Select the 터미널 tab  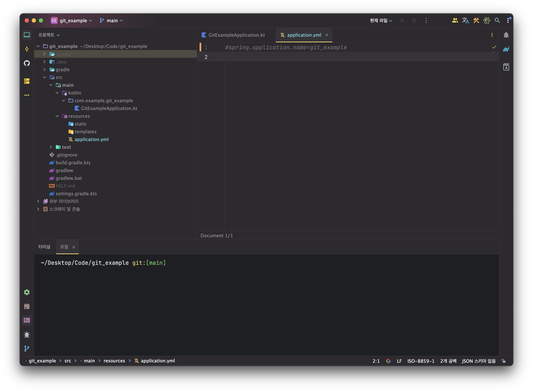(44, 247)
